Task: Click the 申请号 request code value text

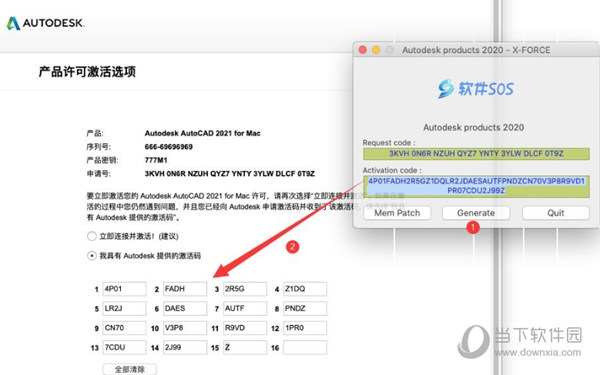Action: (x=230, y=174)
